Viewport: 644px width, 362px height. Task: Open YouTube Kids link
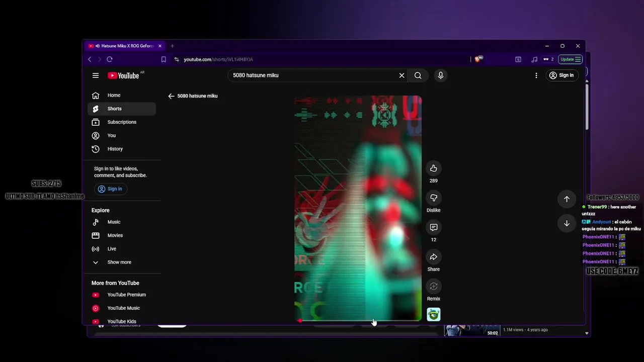[121, 321]
